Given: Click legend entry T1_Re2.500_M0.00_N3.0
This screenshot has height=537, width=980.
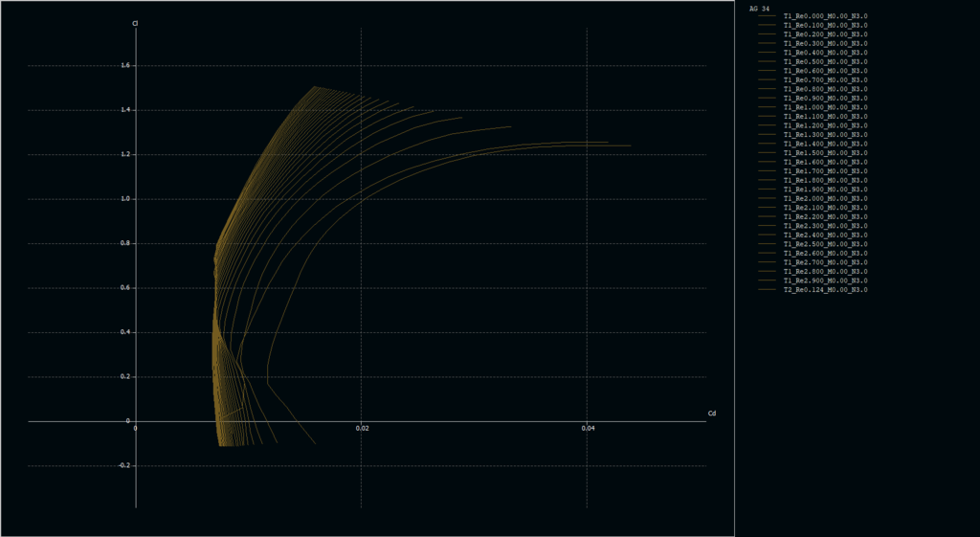Looking at the screenshot, I should pyautogui.click(x=825, y=244).
